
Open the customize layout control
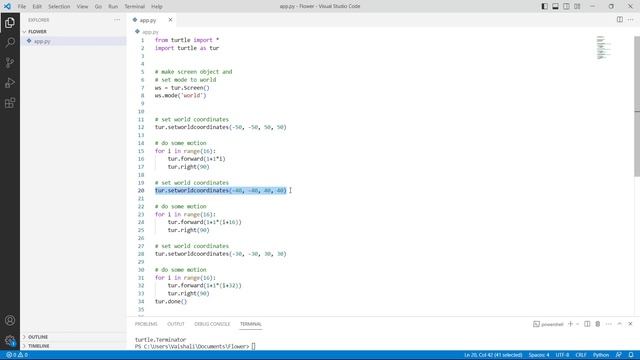577,6
